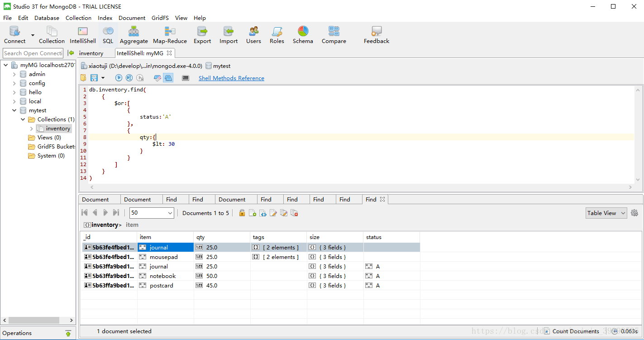Sort by the status column header
The height and width of the screenshot is (340, 644).
(392, 237)
